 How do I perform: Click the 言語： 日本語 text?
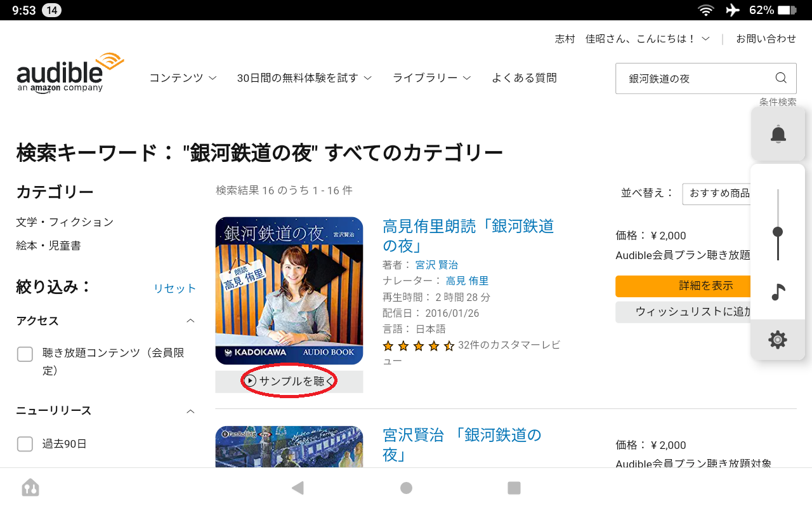tap(414, 329)
